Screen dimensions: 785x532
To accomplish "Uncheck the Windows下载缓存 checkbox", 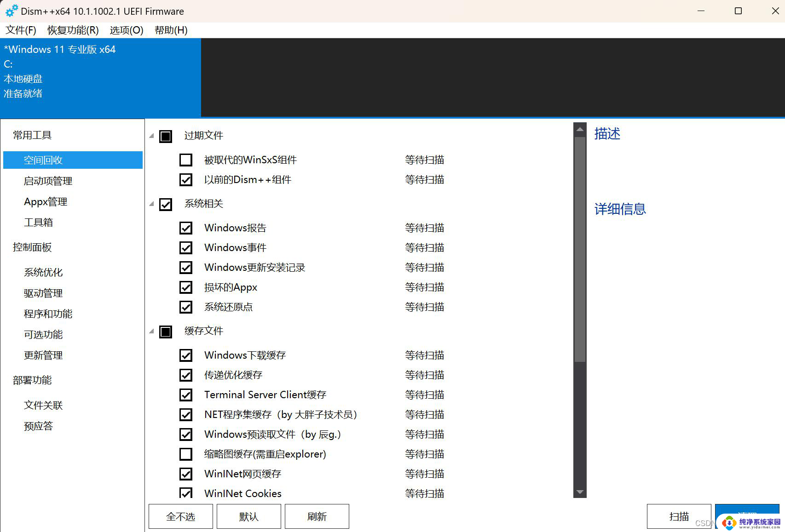I will click(x=186, y=355).
